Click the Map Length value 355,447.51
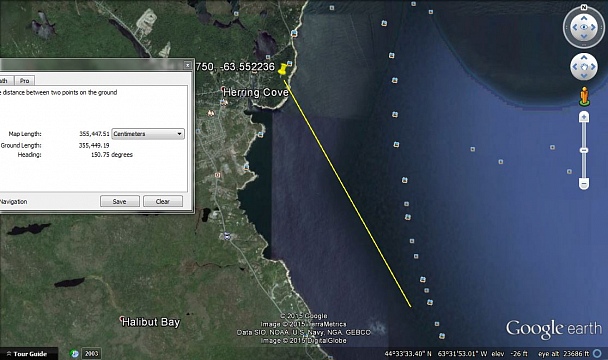The image size is (608, 360). 94,134
